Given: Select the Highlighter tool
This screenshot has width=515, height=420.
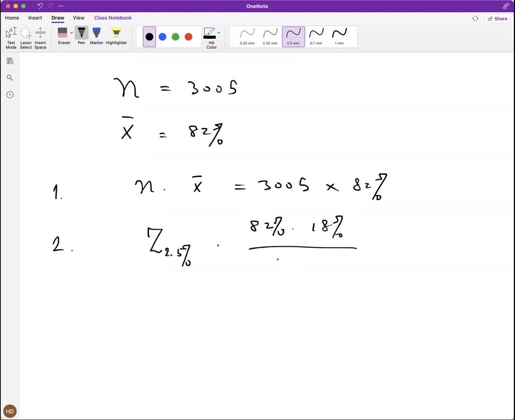Looking at the screenshot, I should coord(116,36).
